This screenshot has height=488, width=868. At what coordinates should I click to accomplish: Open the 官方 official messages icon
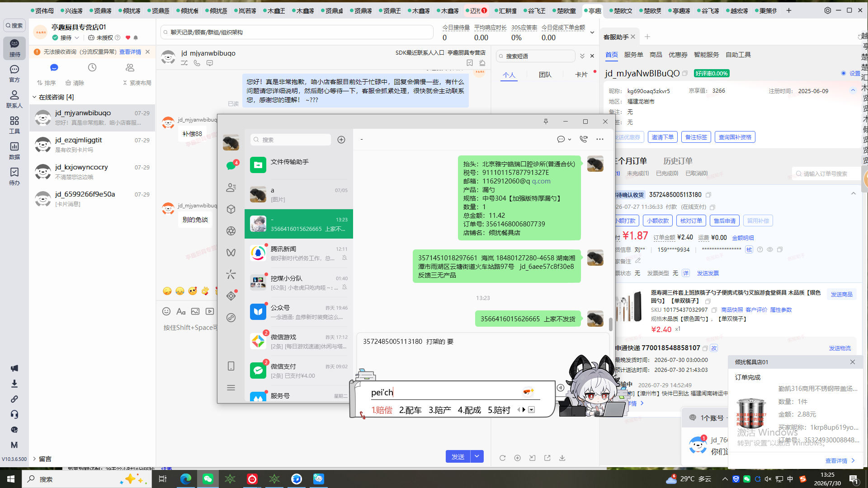pyautogui.click(x=14, y=74)
